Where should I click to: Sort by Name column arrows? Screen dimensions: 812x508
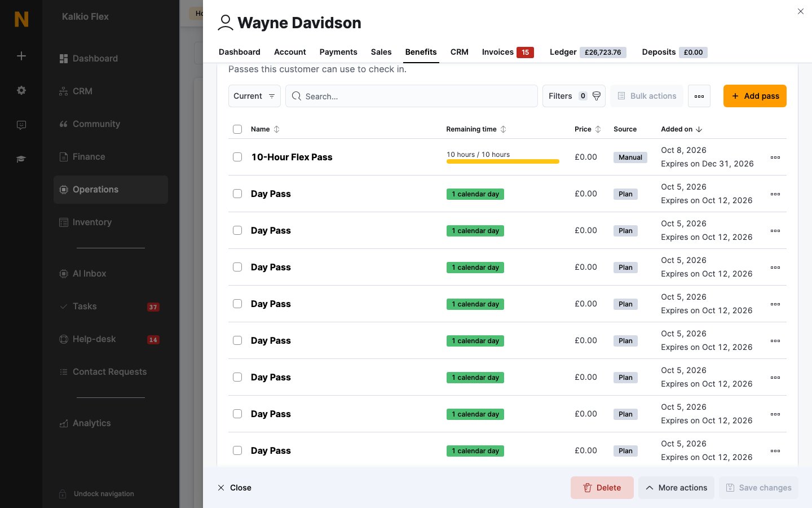pos(276,129)
